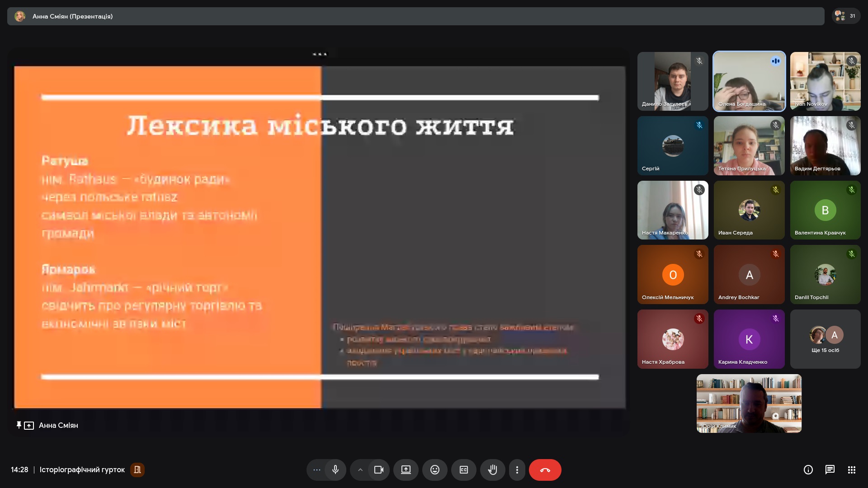Toggle the camera button
The height and width of the screenshot is (488, 868).
(x=379, y=470)
